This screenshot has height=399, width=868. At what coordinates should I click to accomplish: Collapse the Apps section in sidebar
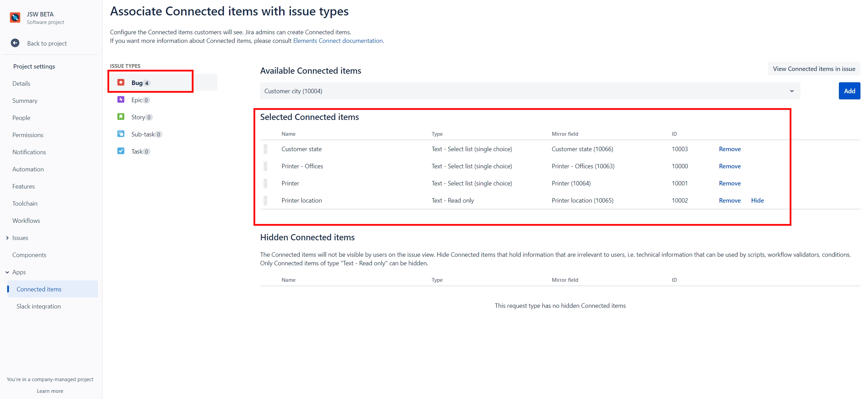pos(7,272)
